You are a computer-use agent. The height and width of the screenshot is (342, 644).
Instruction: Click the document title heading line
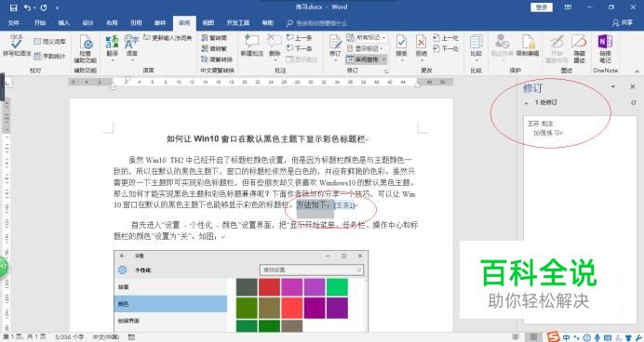[267, 139]
